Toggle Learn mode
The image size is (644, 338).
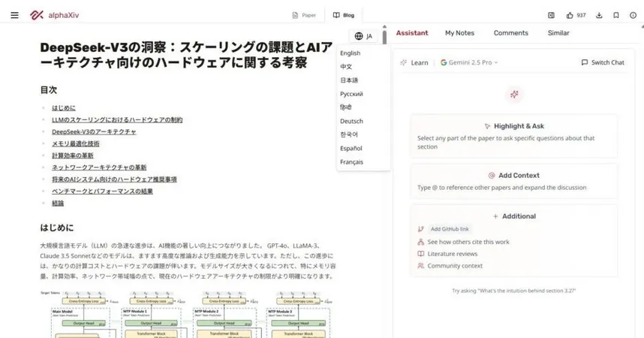coord(414,62)
